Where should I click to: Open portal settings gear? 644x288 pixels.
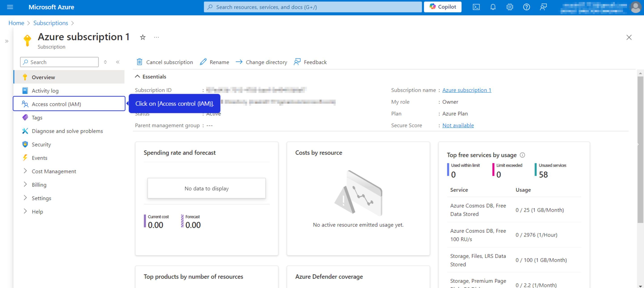[510, 7]
